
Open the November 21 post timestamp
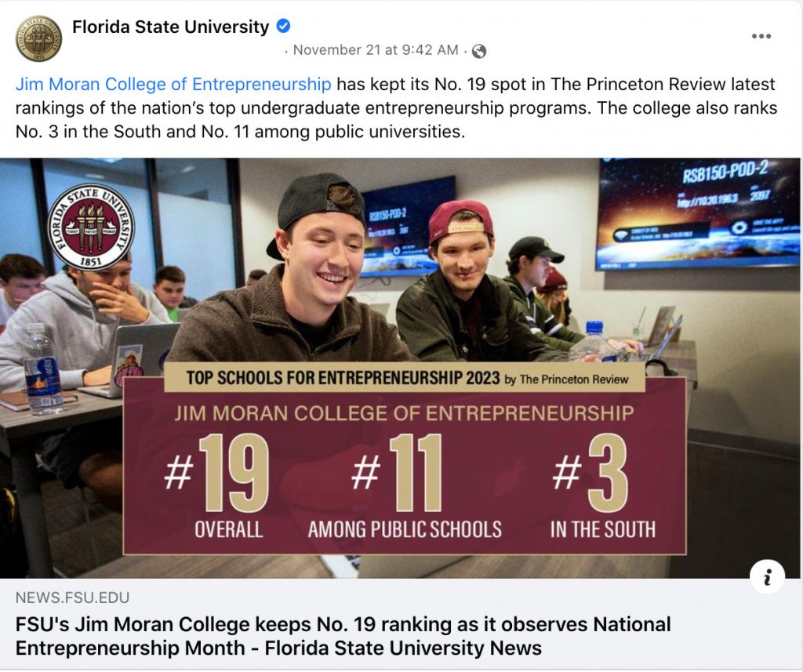pyautogui.click(x=376, y=50)
